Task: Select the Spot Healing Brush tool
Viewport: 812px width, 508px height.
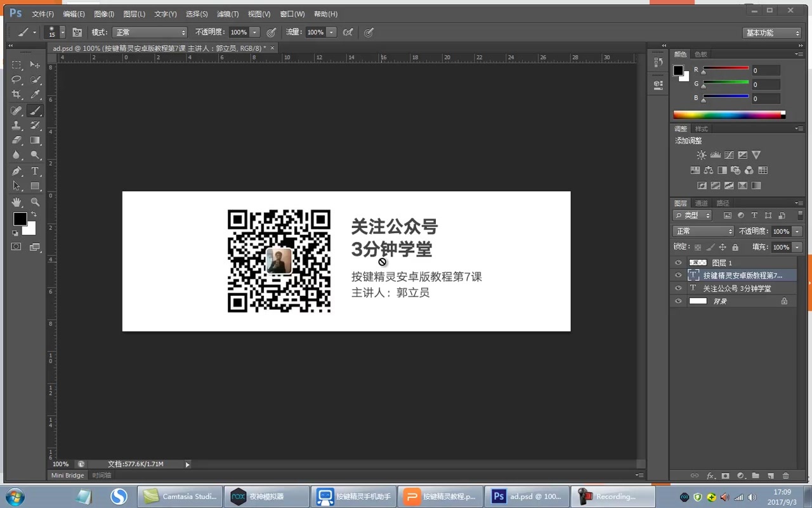Action: (16, 110)
